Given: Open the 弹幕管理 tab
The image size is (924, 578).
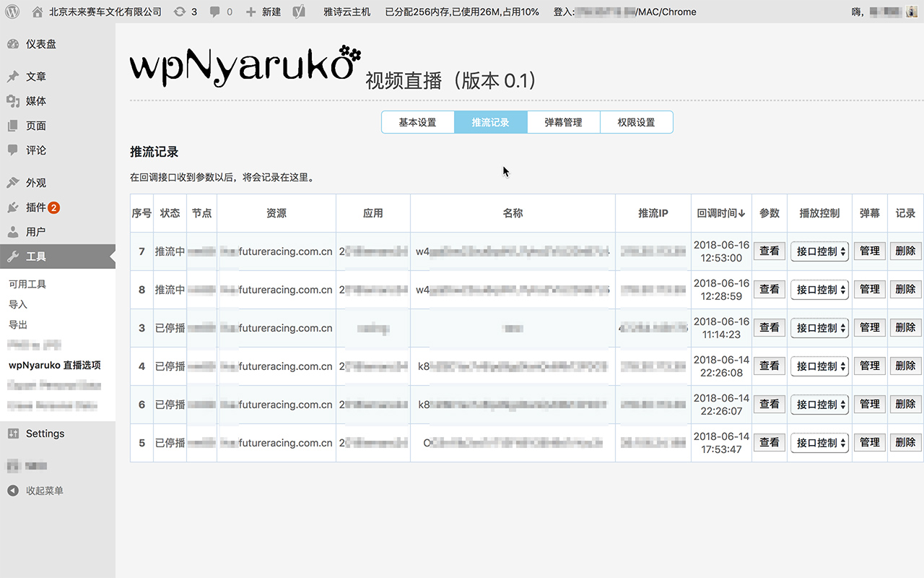Looking at the screenshot, I should coord(564,122).
